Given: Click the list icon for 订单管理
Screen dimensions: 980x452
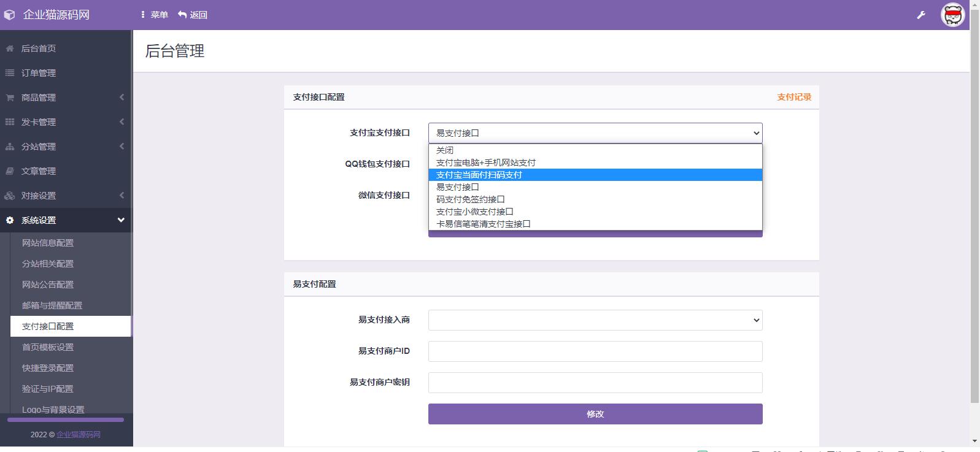Looking at the screenshot, I should pyautogui.click(x=10, y=73).
